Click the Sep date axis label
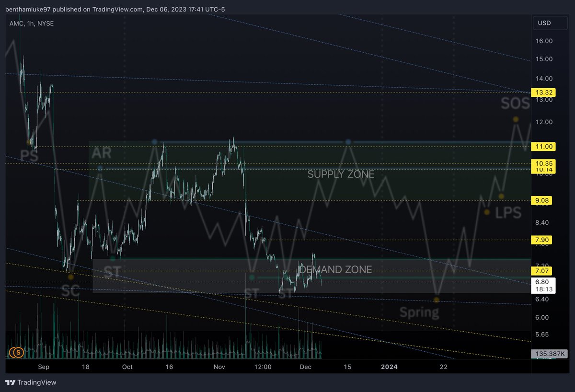Image resolution: width=575 pixels, height=392 pixels. [44, 367]
